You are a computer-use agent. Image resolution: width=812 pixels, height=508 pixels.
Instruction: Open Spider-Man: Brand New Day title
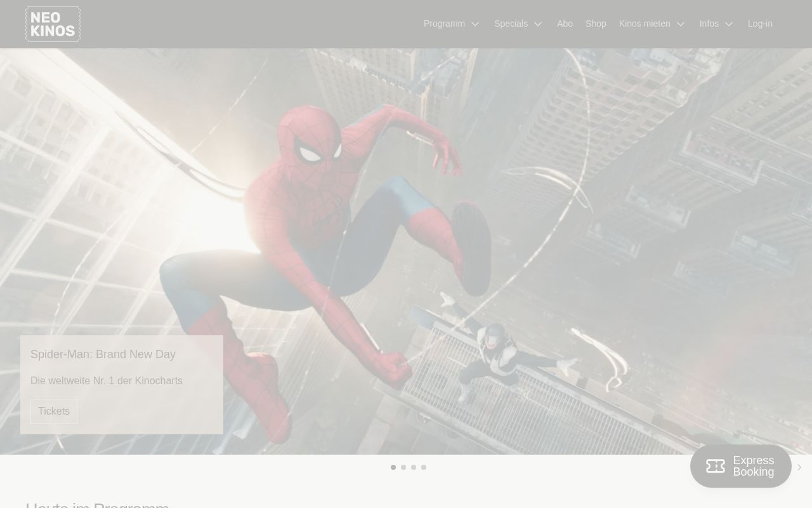[x=103, y=354]
